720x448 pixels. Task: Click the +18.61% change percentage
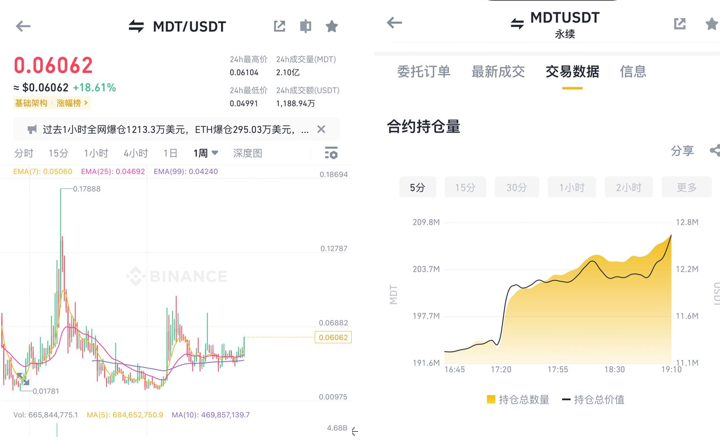point(95,88)
